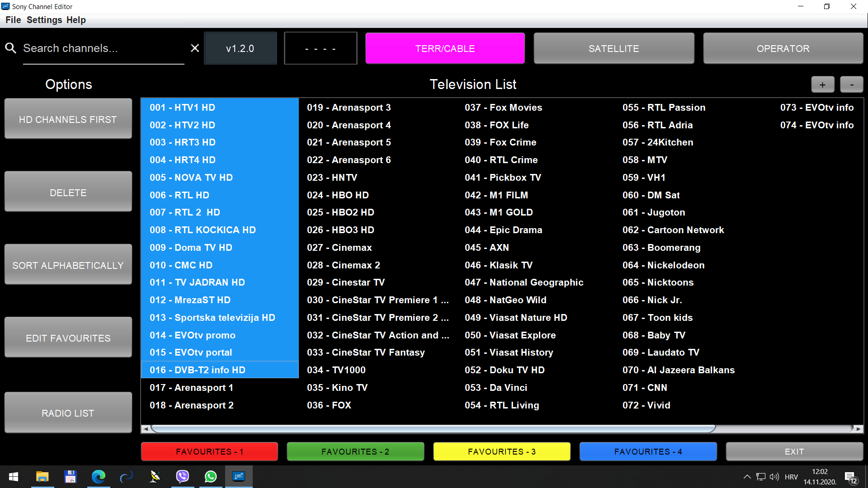
Task: Show hidden tray icons chevron
Action: point(747,477)
